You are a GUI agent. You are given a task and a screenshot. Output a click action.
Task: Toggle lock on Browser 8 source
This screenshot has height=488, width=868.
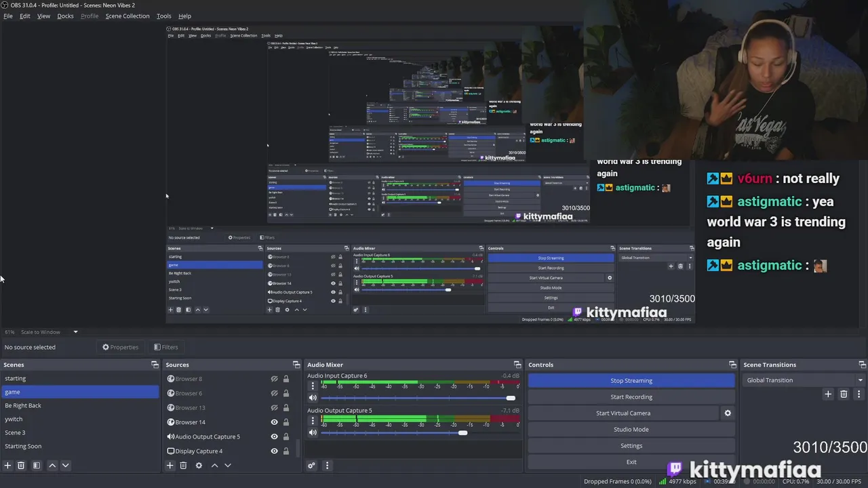286,379
